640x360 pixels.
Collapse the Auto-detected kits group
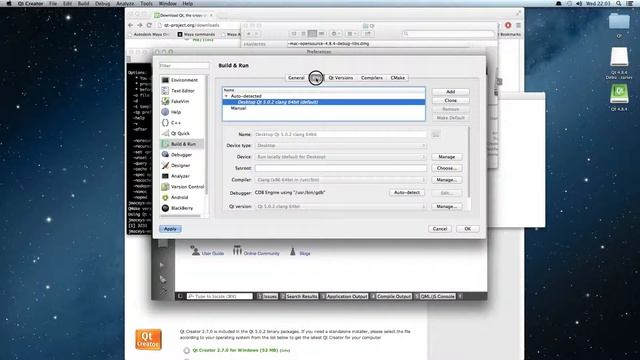pyautogui.click(x=227, y=96)
